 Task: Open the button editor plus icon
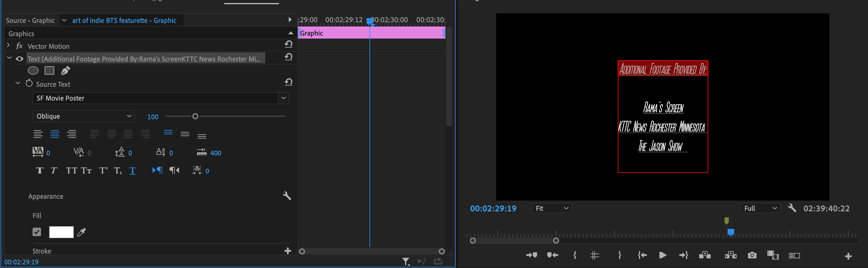[848, 256]
